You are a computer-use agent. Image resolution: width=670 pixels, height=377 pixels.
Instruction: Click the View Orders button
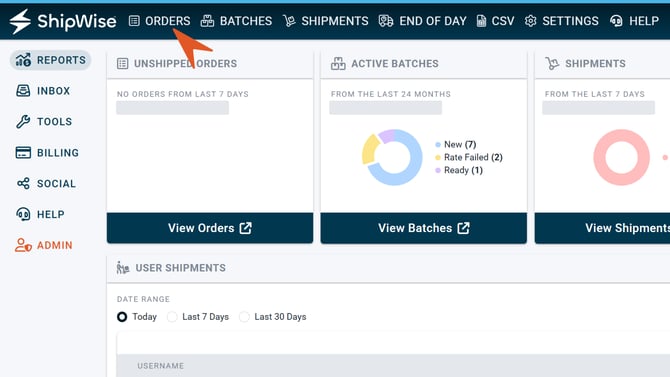(x=210, y=228)
